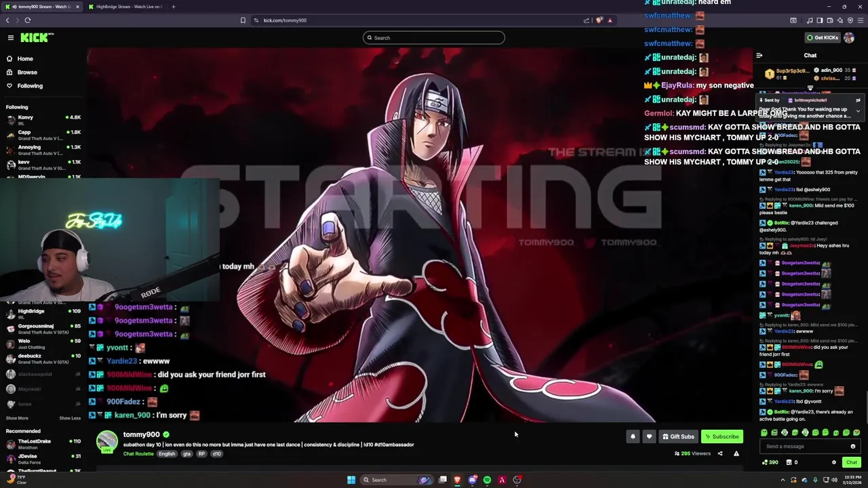Click share stream icon

(720, 453)
